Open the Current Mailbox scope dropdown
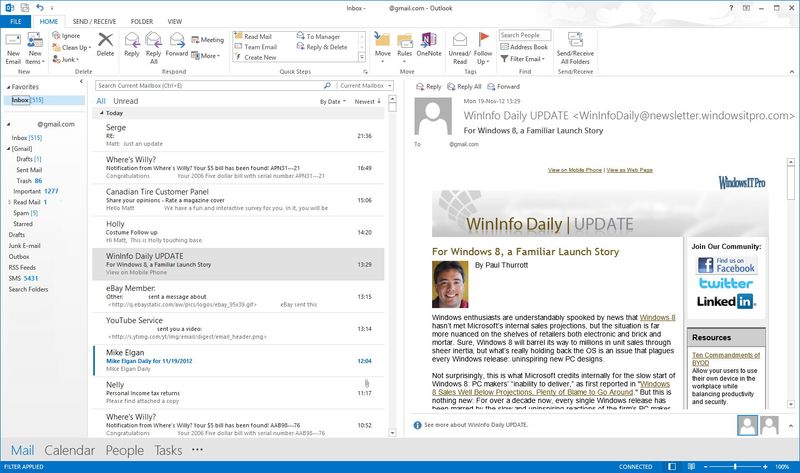This screenshot has height=473, width=800. (363, 85)
